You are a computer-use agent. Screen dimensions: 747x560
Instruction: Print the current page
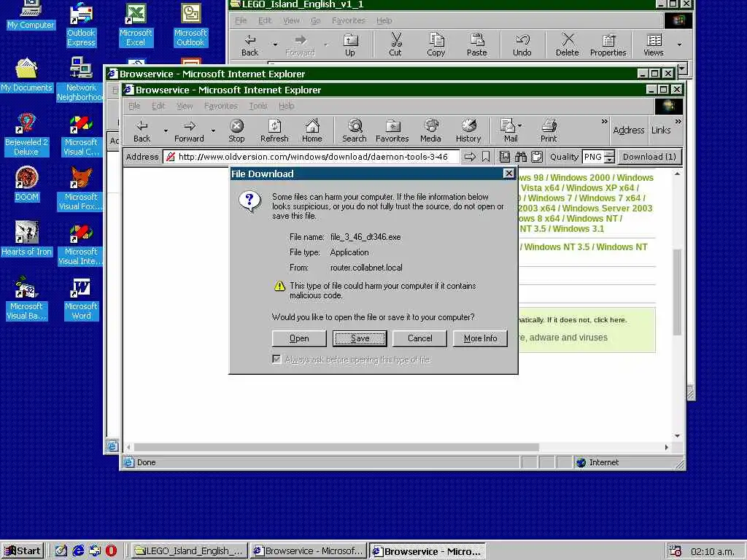[x=549, y=131]
